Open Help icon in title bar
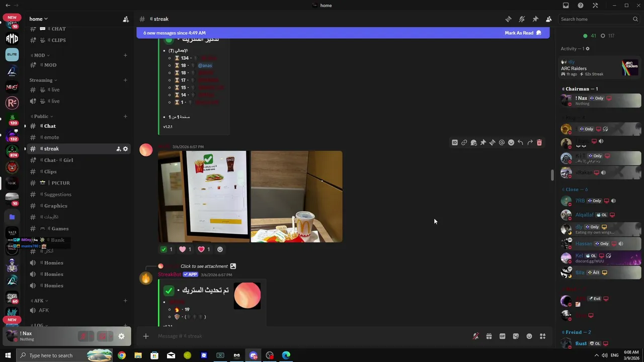Viewport: 644px width, 362px height. pyautogui.click(x=581, y=6)
